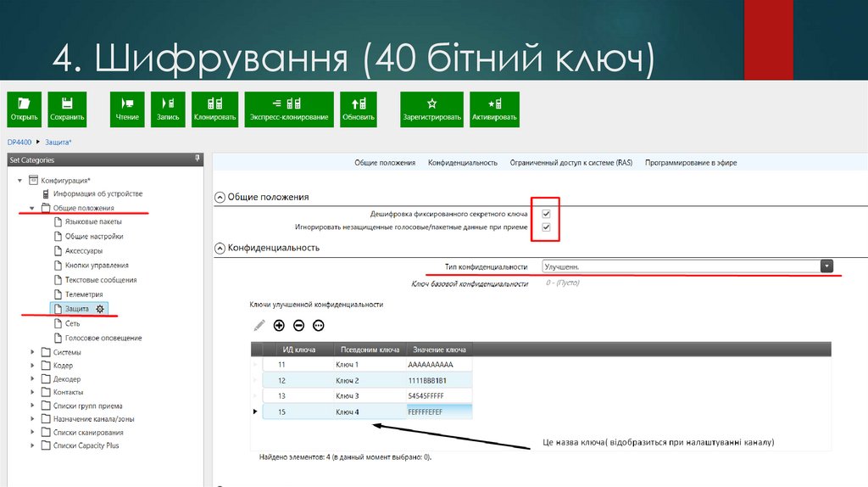868x487 pixels.
Task: Open Ограниченный доступ к системе (RAS) tab
Action: 570,163
